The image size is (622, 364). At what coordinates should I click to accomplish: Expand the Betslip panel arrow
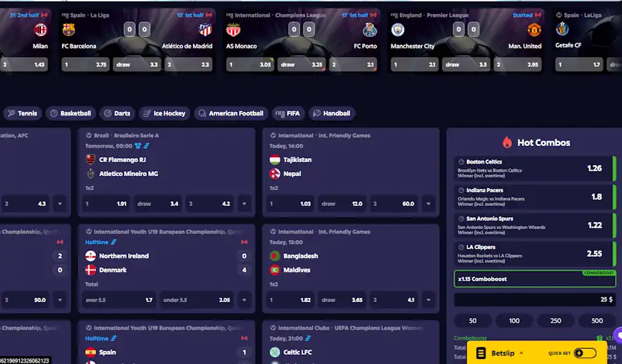[x=521, y=353]
